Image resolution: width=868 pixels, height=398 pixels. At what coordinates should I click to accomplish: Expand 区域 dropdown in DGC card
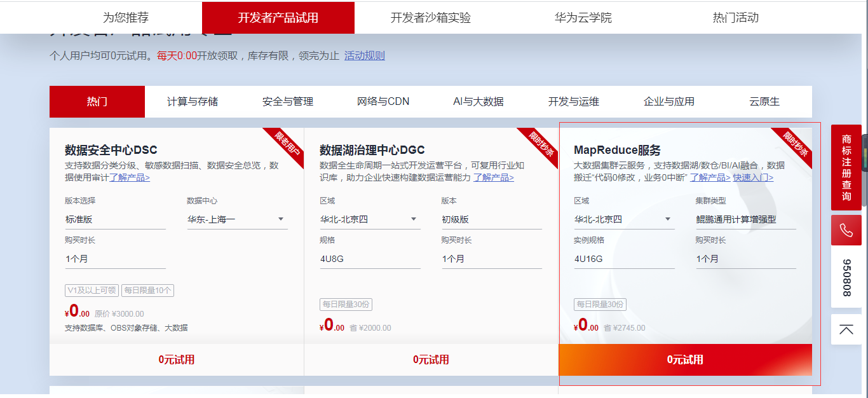pyautogui.click(x=370, y=219)
